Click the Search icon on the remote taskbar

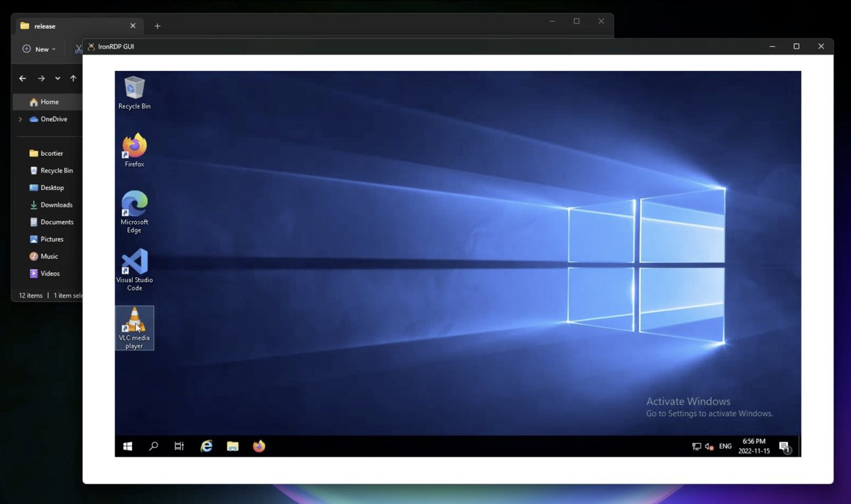click(153, 446)
